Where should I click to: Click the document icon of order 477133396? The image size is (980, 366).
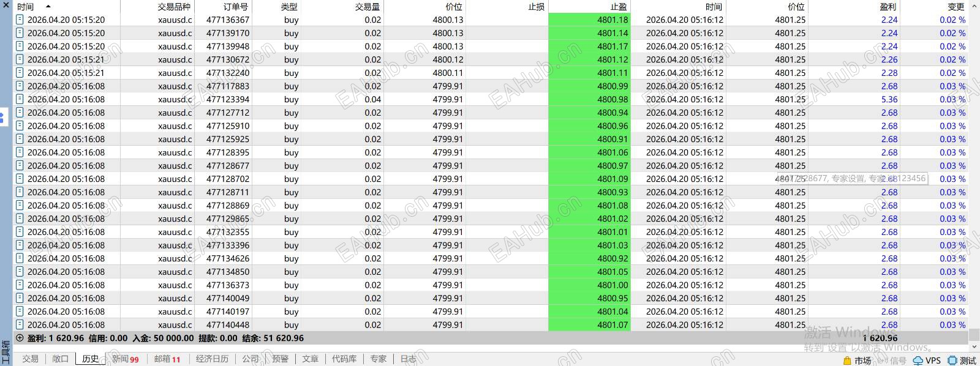(20, 245)
